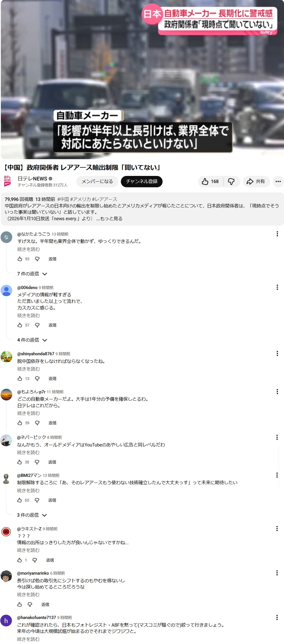Click the video player thumbnail
This screenshot has width=284, height=644.
[142, 80]
